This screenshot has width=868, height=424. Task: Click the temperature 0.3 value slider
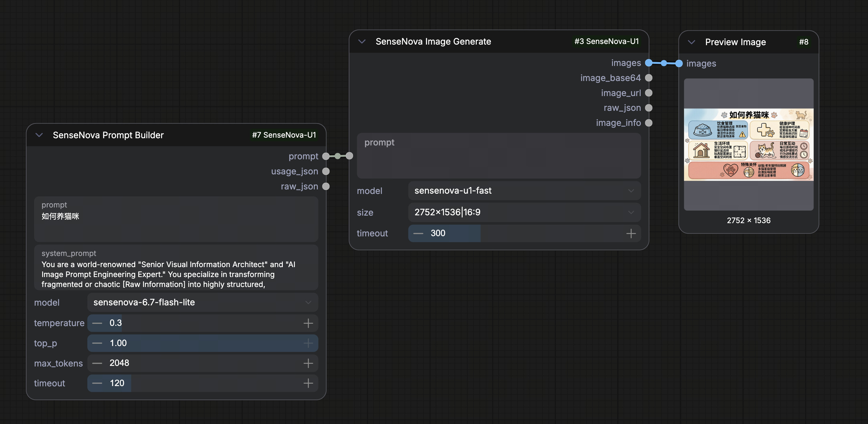coord(202,323)
